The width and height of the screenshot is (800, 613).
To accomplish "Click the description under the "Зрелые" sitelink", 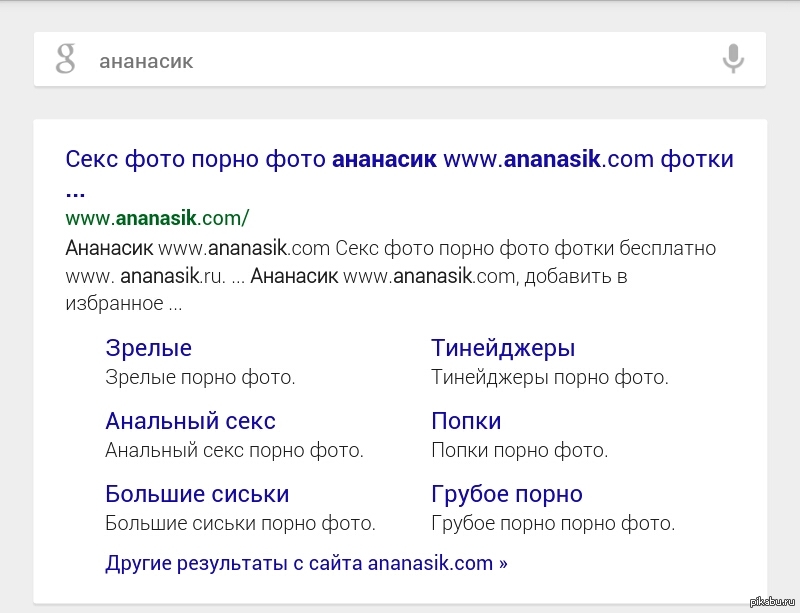I will point(200,378).
